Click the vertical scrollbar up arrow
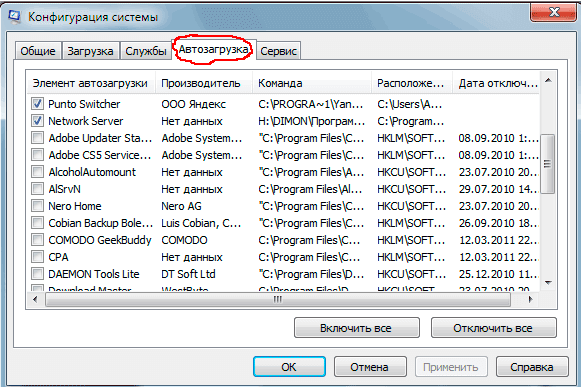Image resolution: width=581 pixels, height=387 pixels. [548, 80]
